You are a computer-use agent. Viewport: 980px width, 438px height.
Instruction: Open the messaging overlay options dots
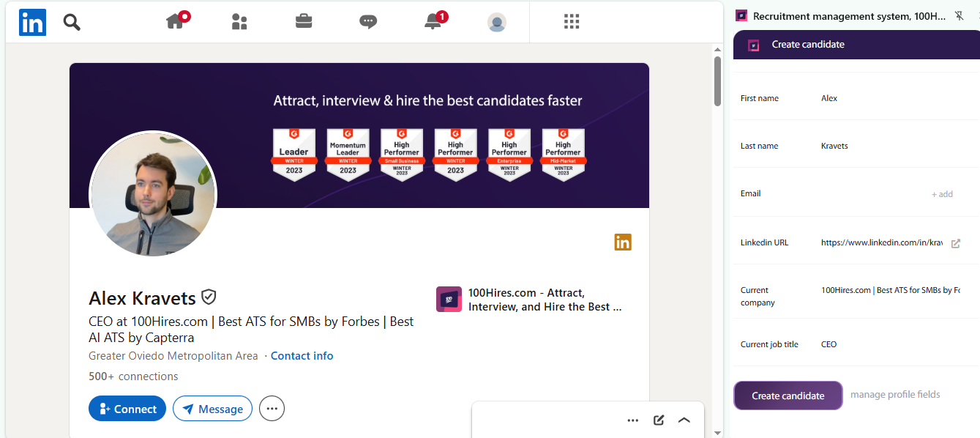point(633,420)
